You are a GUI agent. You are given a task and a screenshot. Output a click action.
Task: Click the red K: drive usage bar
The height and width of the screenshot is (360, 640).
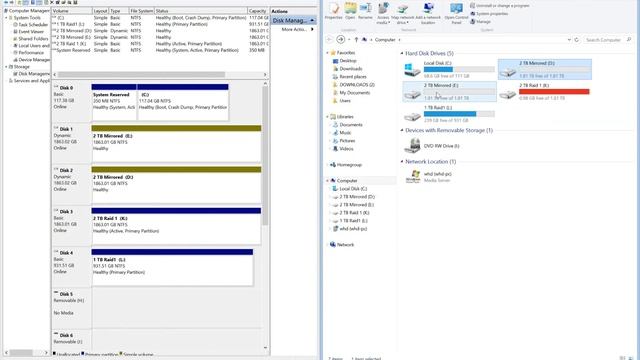click(x=554, y=92)
